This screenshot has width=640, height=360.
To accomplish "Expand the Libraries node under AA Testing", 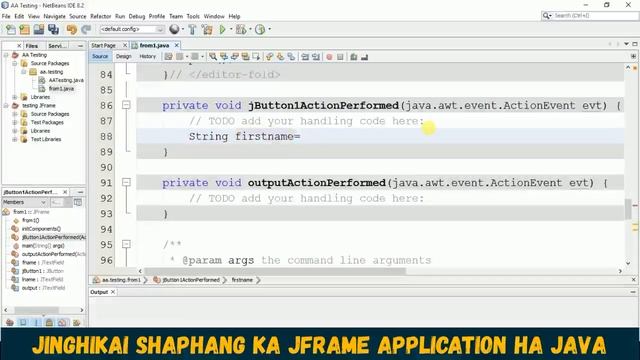I will tap(15, 97).
